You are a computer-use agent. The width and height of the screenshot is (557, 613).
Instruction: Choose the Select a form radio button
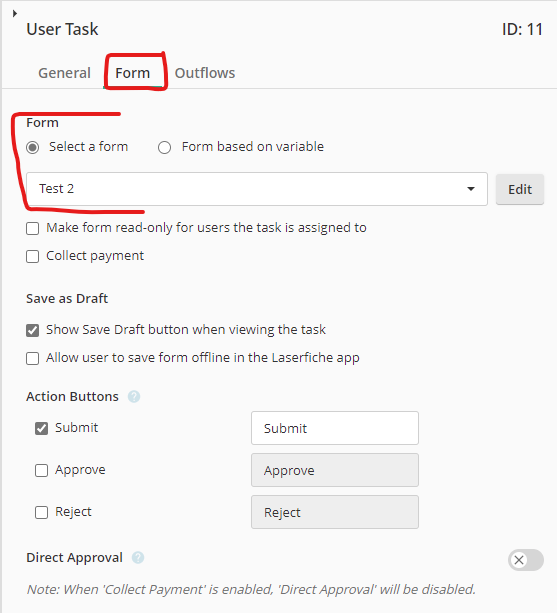[32, 147]
